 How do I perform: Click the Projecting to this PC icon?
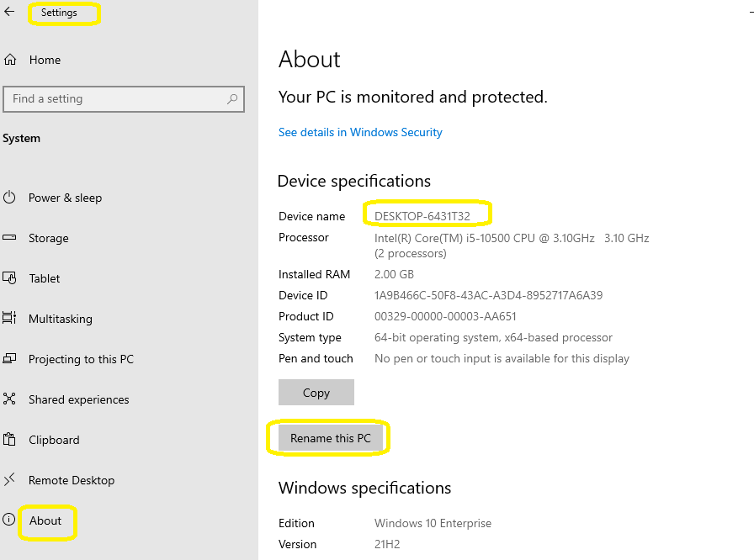point(9,358)
